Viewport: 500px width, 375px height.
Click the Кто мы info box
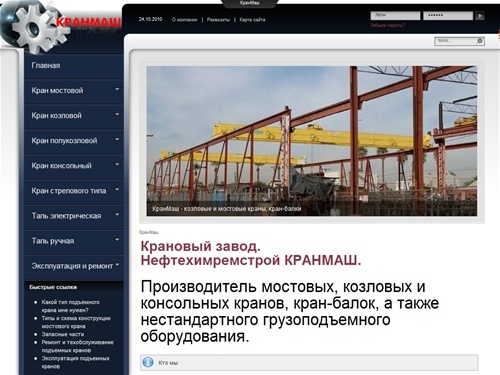click(x=309, y=362)
